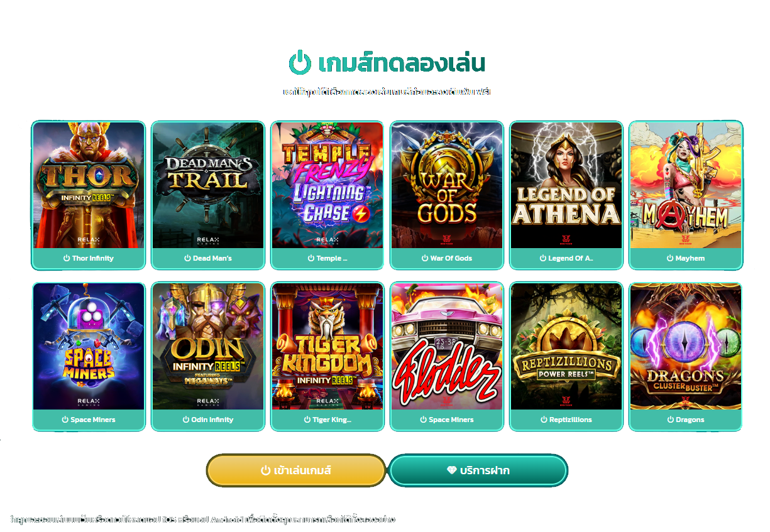Click the yellow เข้าเล่นเกมส์ button
The width and height of the screenshot is (770, 532).
(x=296, y=470)
